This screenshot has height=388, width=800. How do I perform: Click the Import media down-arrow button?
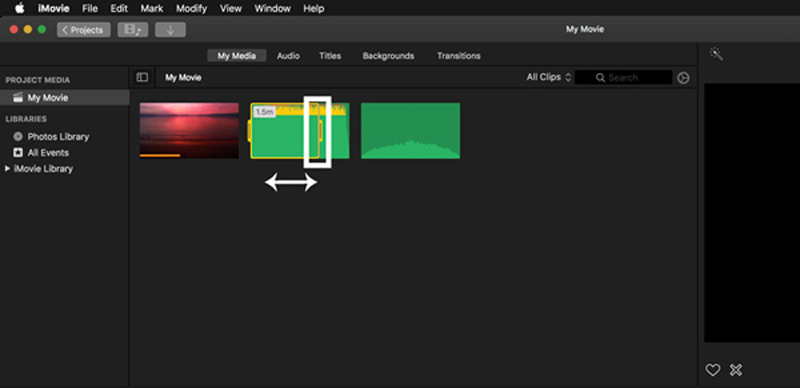170,30
